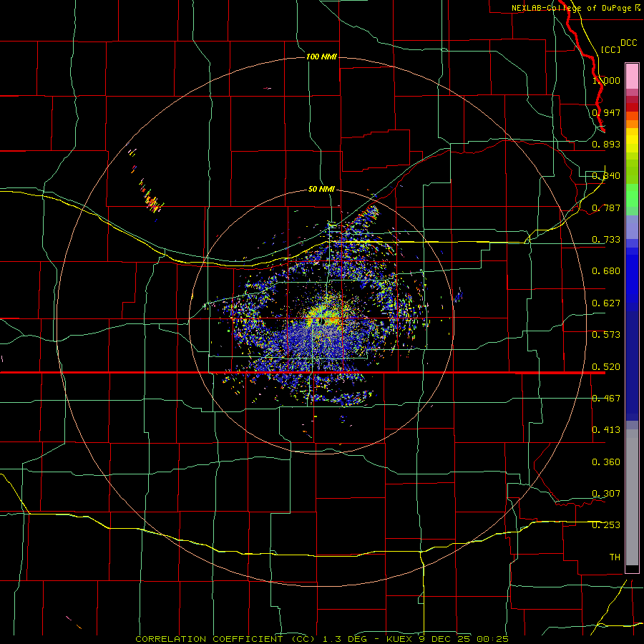Click the 0.307 scale value

click(606, 494)
